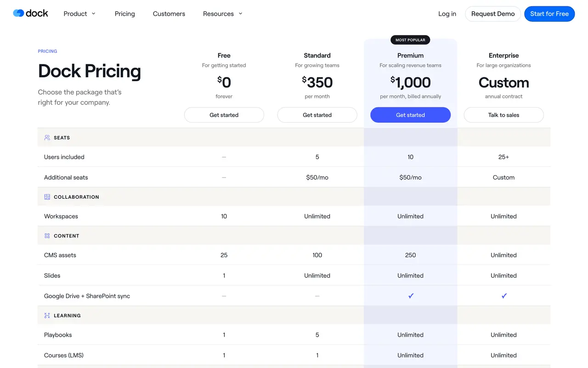Click the Premium plan title
Screen dimensions: 588x368
click(x=411, y=55)
